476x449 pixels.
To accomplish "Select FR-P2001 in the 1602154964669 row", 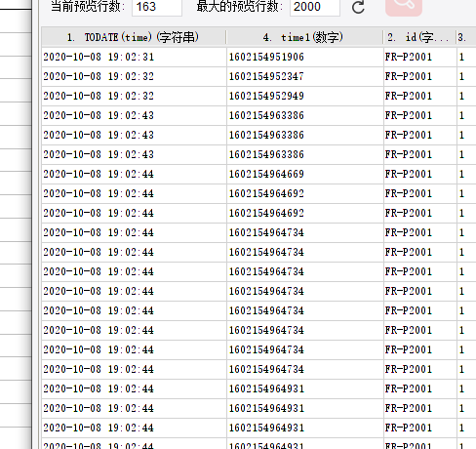I will tap(420, 175).
